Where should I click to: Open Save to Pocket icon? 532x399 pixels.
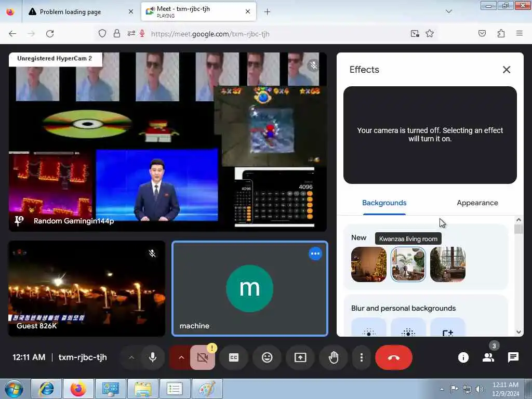tap(482, 34)
